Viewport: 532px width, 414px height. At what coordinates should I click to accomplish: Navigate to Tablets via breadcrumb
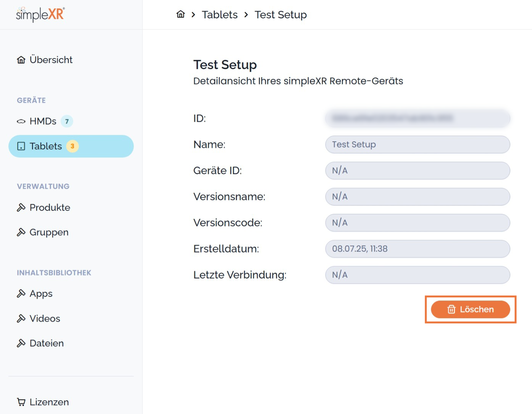pos(219,15)
